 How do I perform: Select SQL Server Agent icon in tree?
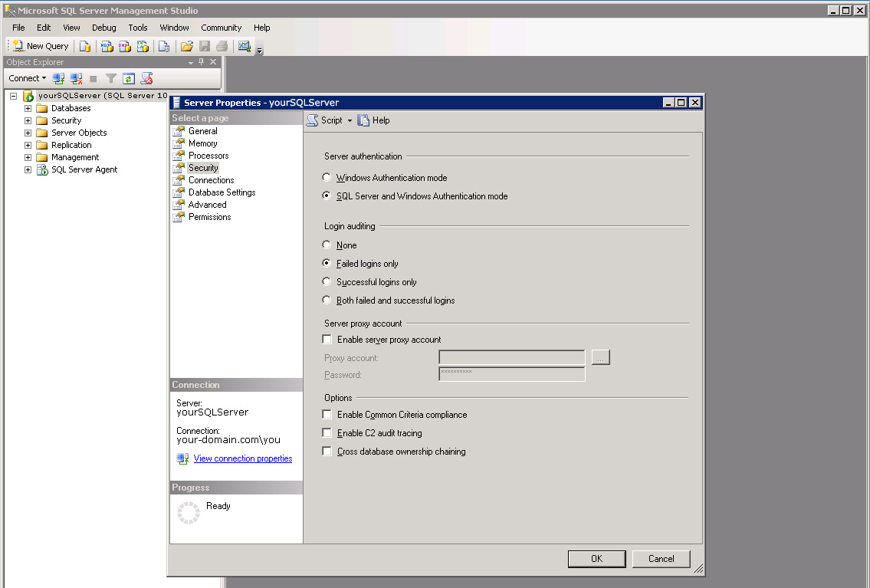42,169
